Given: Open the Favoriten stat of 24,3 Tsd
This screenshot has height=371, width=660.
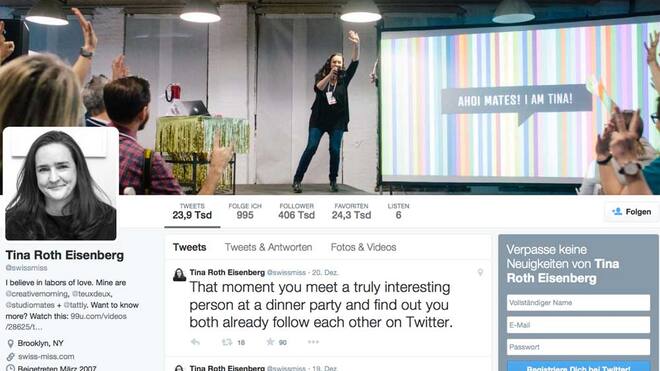Looking at the screenshot, I should pyautogui.click(x=351, y=211).
